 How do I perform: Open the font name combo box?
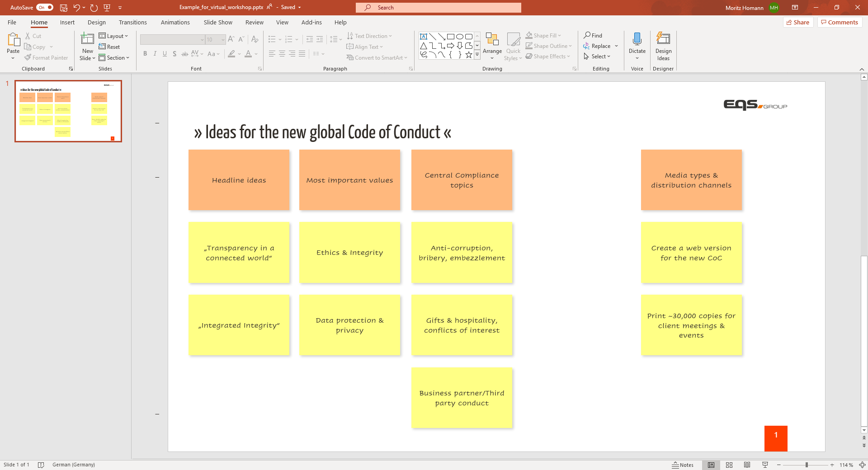click(x=172, y=40)
